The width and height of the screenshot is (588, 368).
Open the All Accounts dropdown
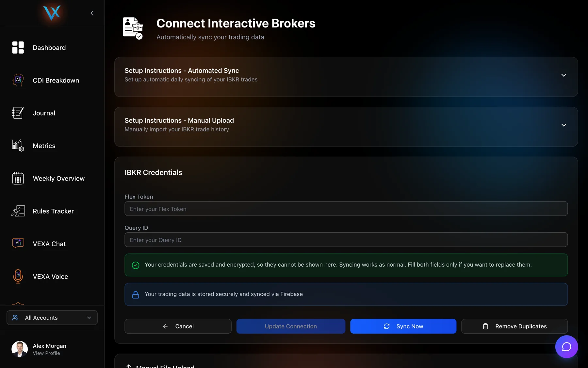(x=52, y=318)
